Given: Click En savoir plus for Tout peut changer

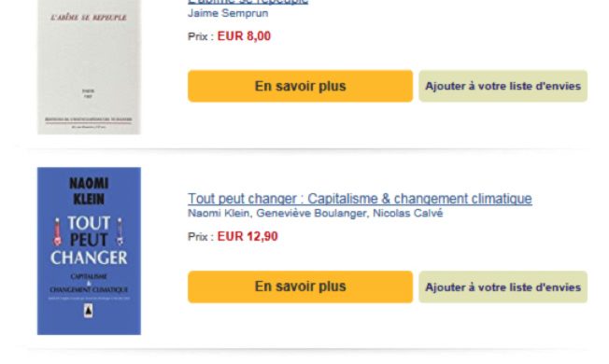Looking at the screenshot, I should (x=300, y=287).
